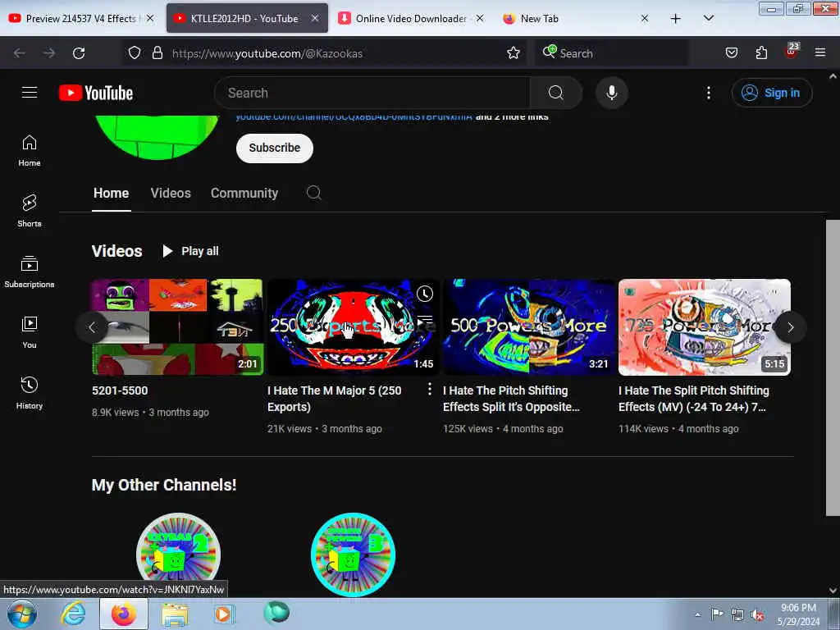
Task: Open YouTube settings three-dot menu
Action: click(708, 93)
